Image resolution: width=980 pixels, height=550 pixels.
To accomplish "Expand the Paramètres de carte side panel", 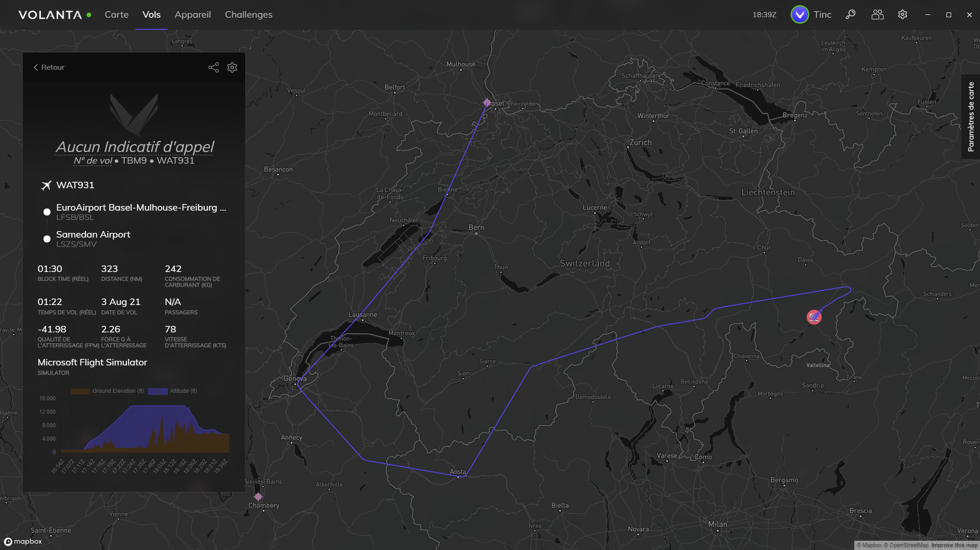I will (971, 117).
